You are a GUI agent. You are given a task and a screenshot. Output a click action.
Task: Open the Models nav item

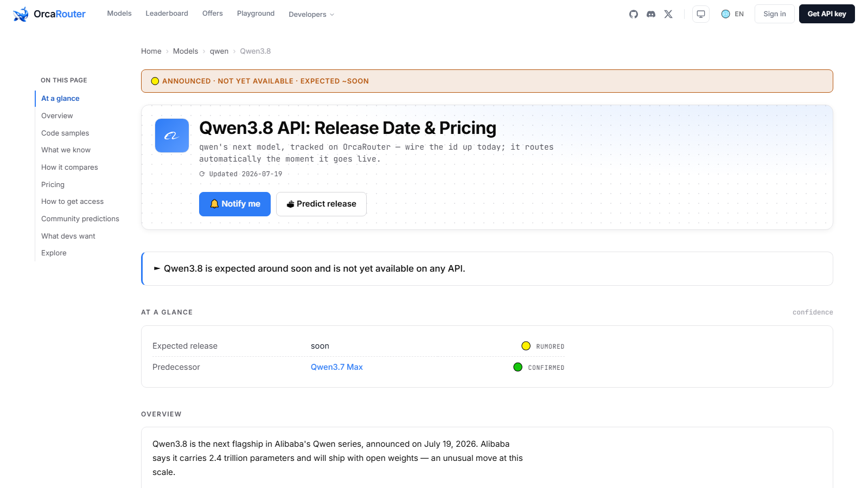(119, 14)
